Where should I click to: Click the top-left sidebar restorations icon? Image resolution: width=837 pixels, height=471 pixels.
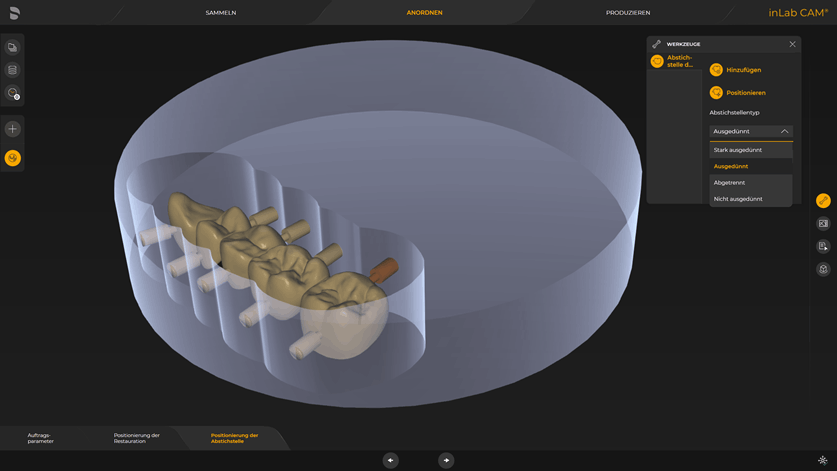pos(13,47)
